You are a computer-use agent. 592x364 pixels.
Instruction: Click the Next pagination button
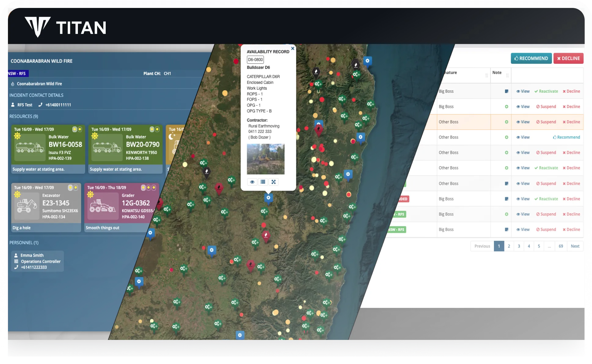tap(575, 246)
